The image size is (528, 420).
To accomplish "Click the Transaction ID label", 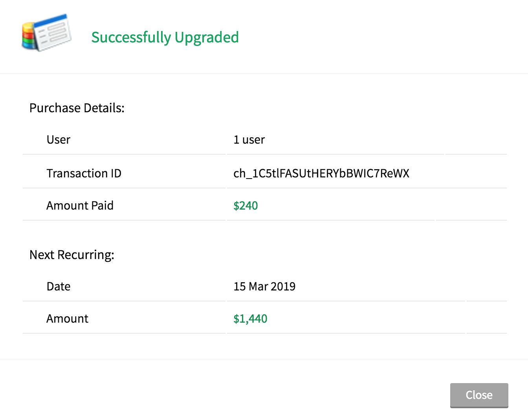I will (84, 173).
